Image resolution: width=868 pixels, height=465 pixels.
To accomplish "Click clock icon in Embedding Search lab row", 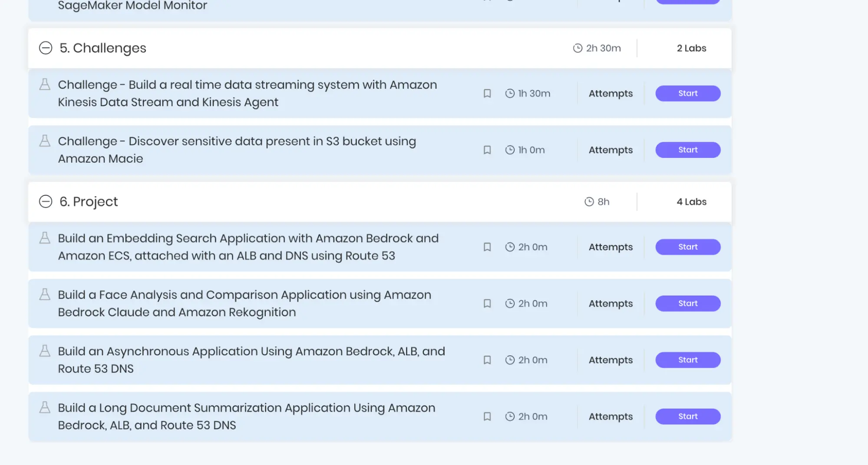I will (x=510, y=247).
